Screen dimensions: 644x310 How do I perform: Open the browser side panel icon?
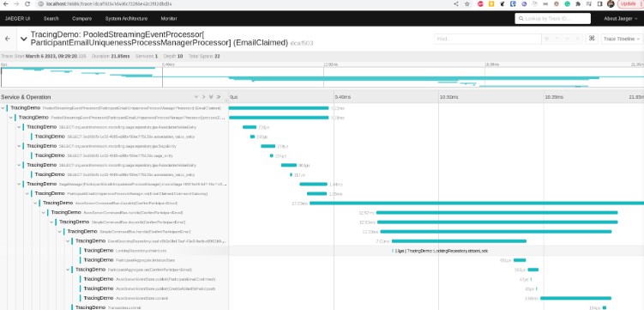tap(600, 3)
